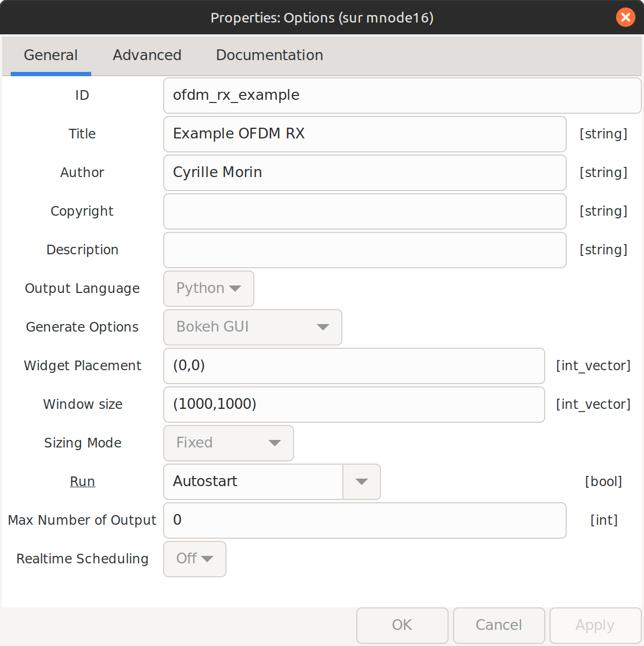
Task: Click the empty Description input box
Action: point(364,250)
